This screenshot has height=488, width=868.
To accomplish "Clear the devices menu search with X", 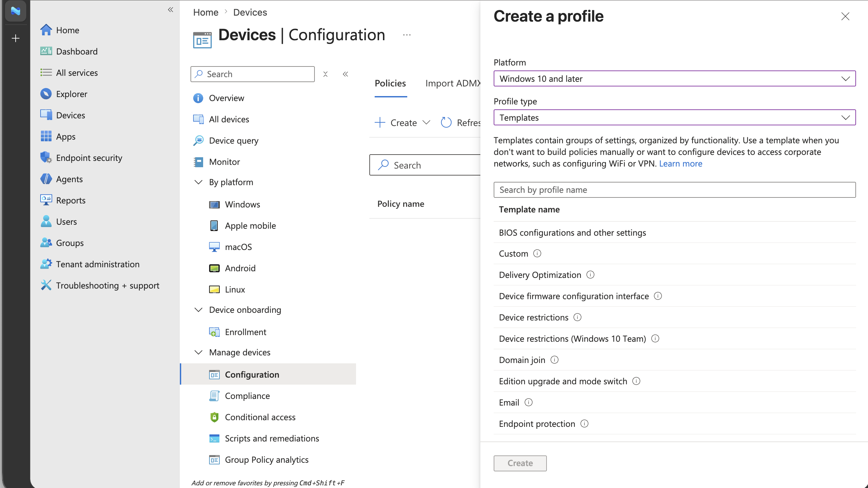I will pyautogui.click(x=325, y=74).
